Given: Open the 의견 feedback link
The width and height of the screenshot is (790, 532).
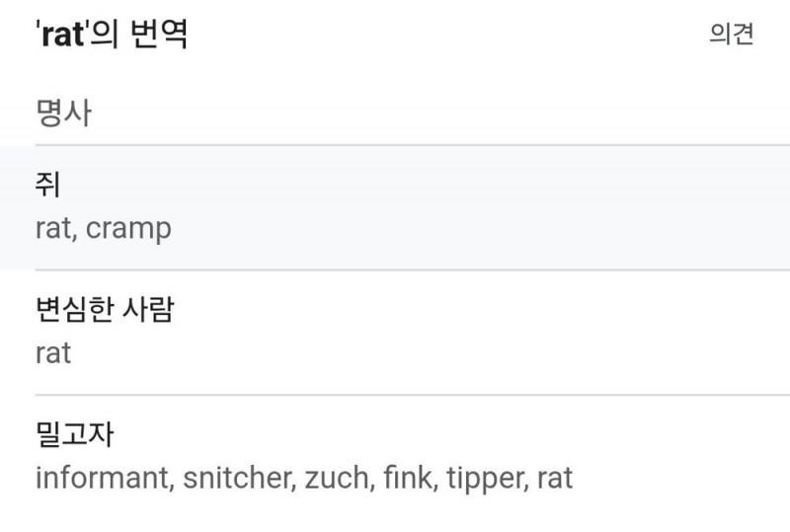Looking at the screenshot, I should tap(731, 35).
